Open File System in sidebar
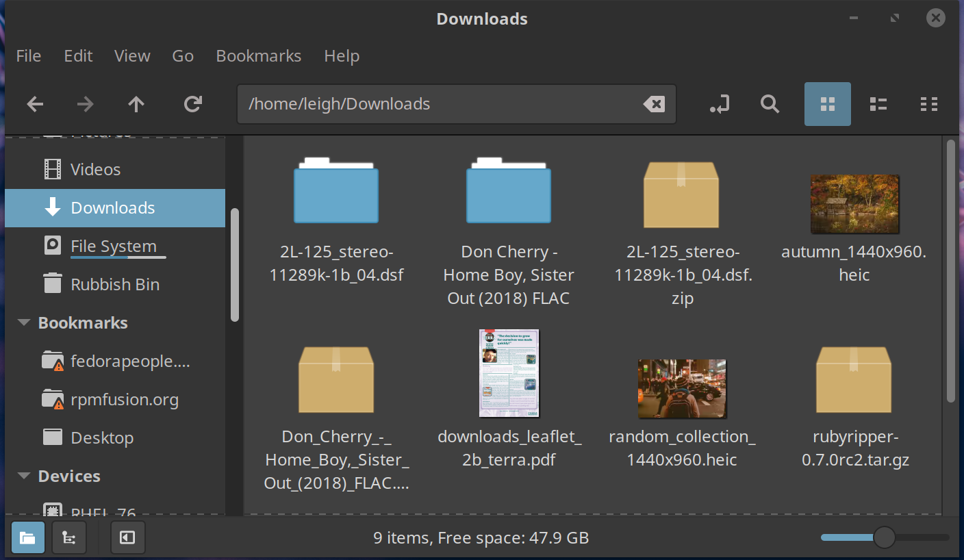The height and width of the screenshot is (560, 964). (115, 246)
